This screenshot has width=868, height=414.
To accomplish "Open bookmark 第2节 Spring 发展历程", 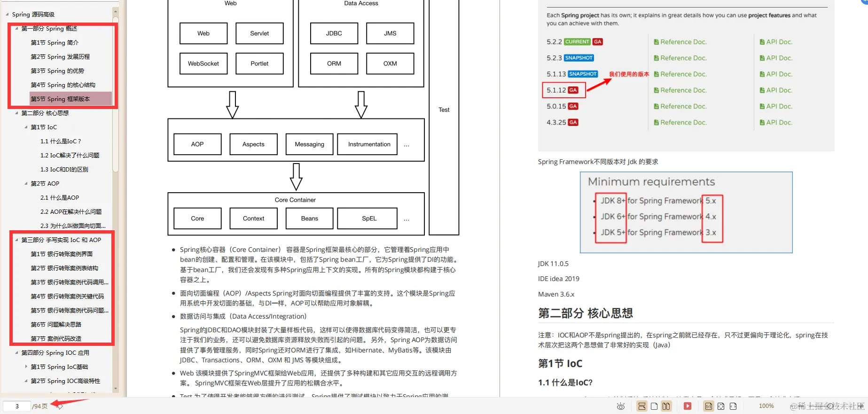I will coord(60,57).
